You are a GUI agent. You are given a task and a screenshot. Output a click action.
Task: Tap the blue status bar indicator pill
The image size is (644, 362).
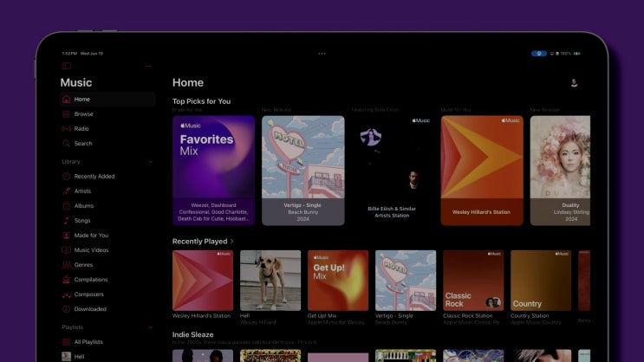point(539,54)
